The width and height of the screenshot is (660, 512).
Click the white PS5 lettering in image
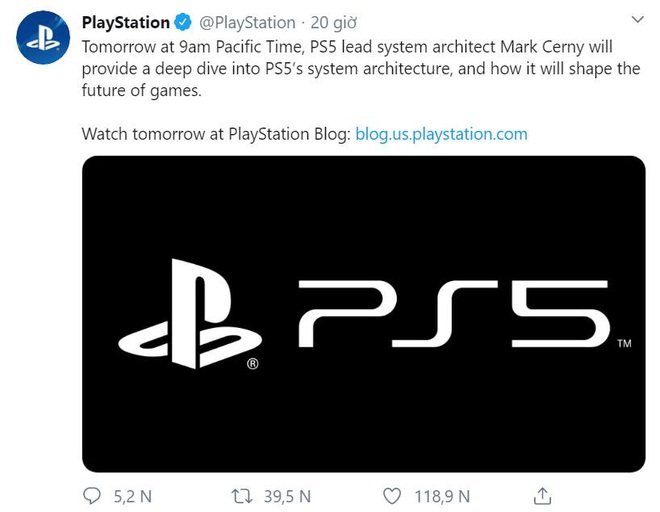click(x=454, y=314)
